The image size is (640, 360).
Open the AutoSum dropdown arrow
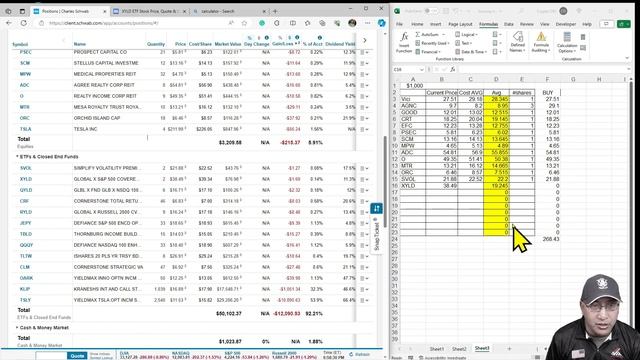[x=444, y=35]
